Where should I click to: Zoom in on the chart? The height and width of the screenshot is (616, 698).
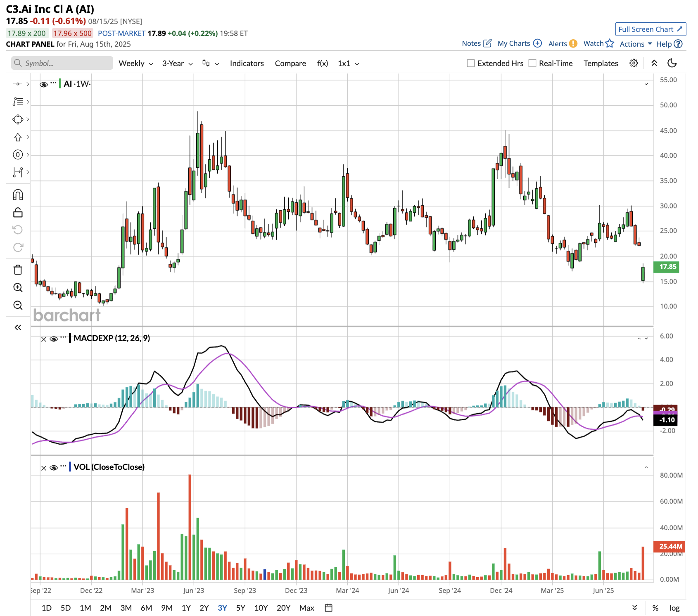click(x=18, y=287)
